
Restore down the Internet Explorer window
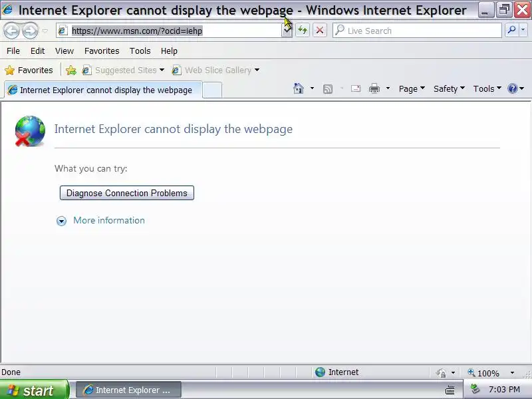[x=504, y=9]
